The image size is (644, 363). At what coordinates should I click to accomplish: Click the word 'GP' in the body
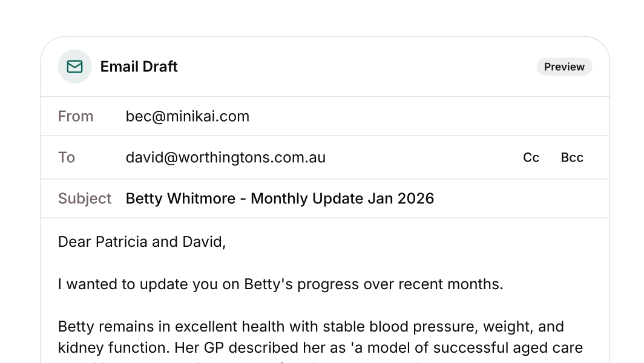(216, 348)
